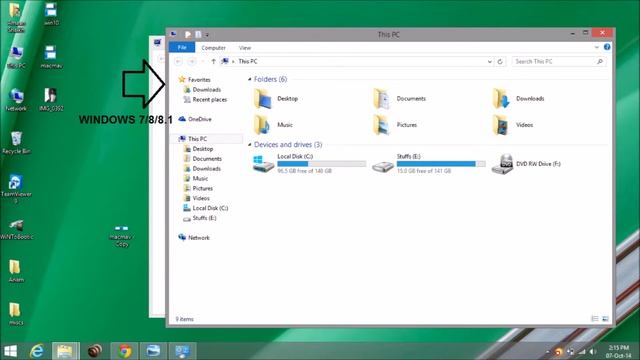Click New folder icon in quick access toolbar
The height and width of the screenshot is (360, 640).
[198, 35]
